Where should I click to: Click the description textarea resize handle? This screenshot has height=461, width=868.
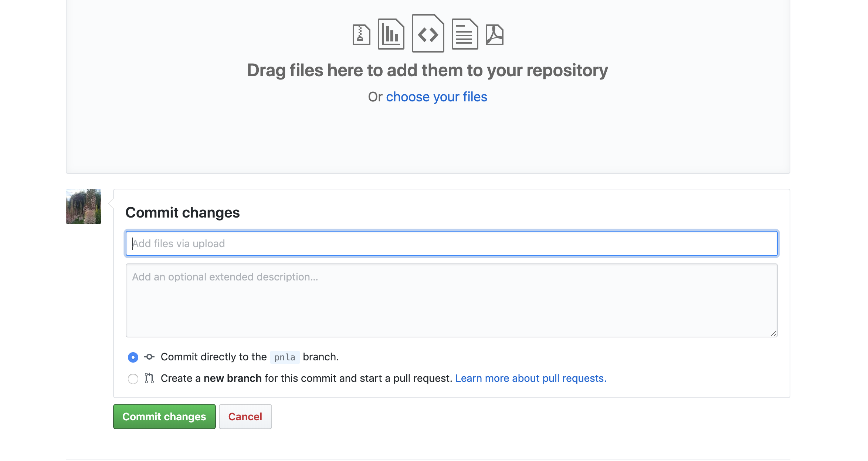coord(773,333)
